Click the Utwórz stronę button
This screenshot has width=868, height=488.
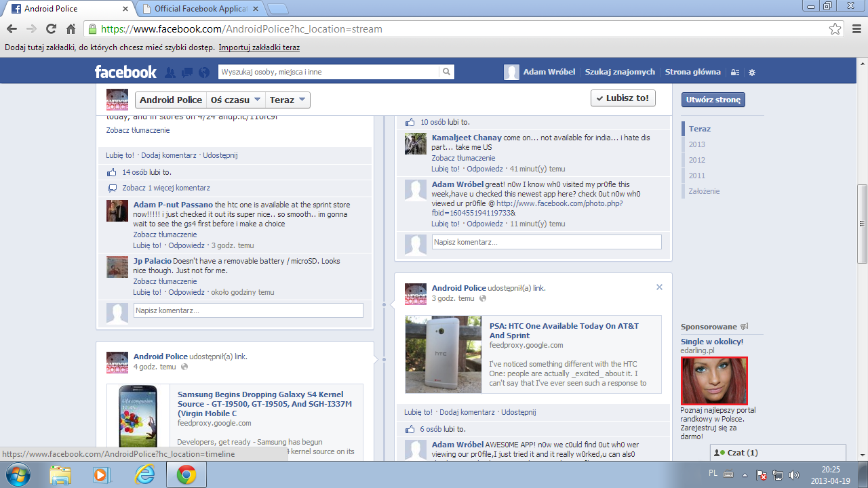pyautogui.click(x=713, y=100)
